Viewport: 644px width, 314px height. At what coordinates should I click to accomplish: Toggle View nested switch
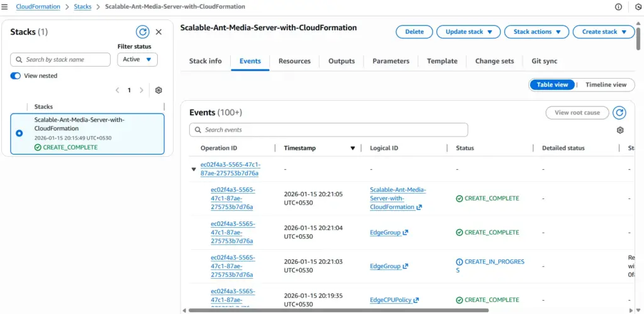(16, 76)
